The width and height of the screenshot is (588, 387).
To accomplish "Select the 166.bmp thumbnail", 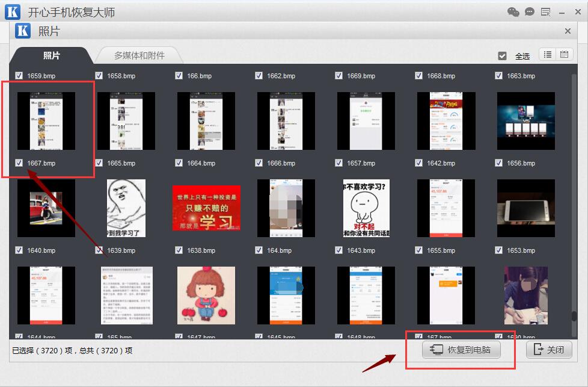I will click(x=206, y=121).
